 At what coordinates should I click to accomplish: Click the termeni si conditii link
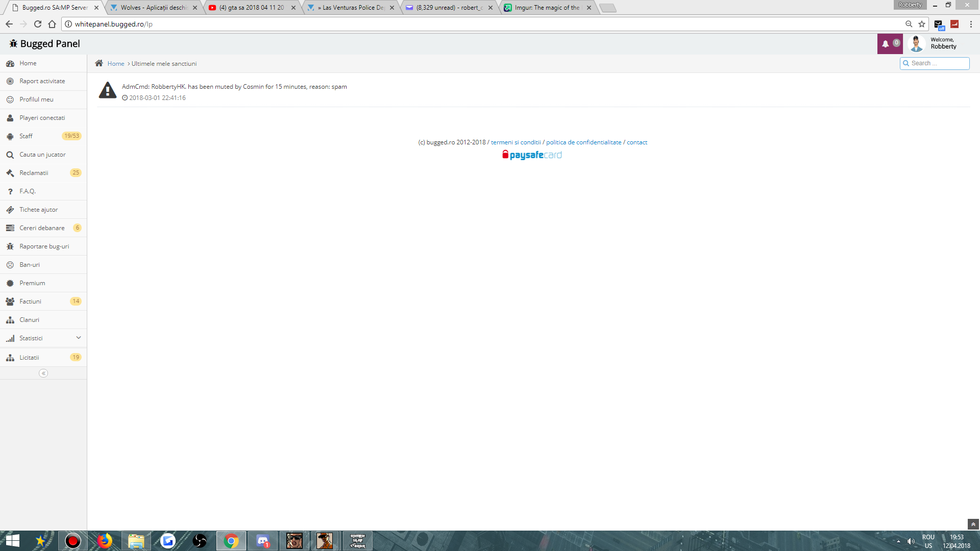[x=516, y=142]
